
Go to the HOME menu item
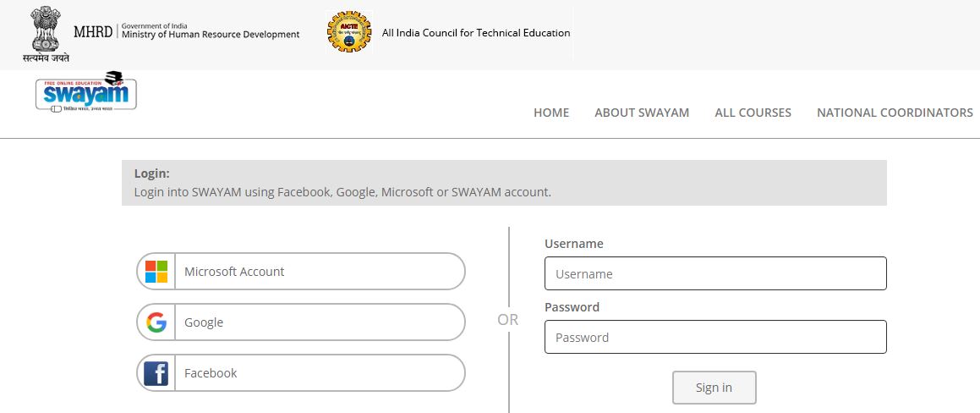tap(551, 113)
